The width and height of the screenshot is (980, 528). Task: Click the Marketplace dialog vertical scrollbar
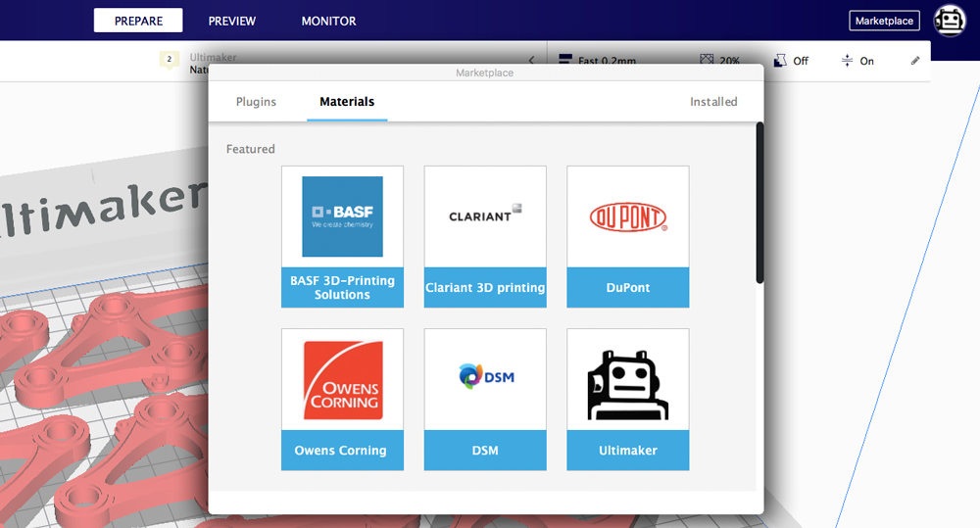(759, 203)
